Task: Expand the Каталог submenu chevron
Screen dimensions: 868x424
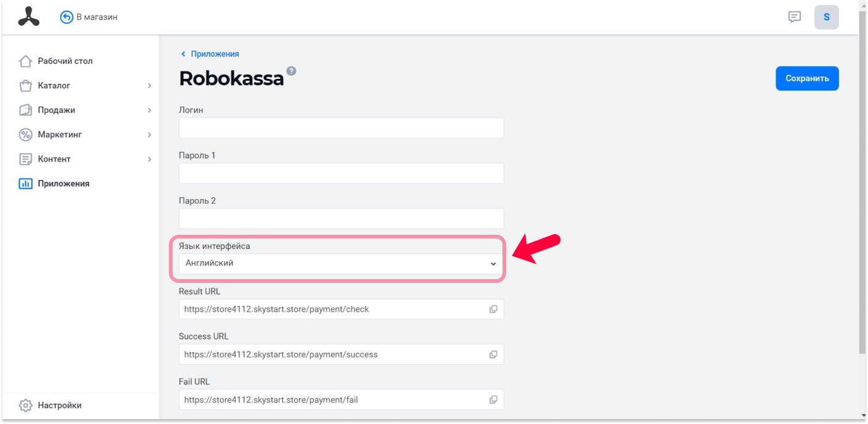Action: point(149,86)
